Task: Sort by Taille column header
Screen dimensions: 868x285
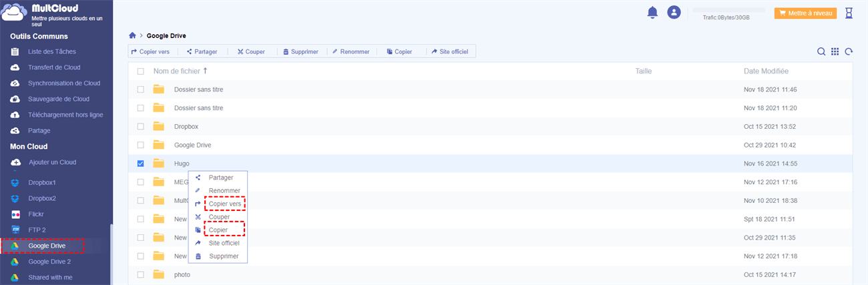Action: click(644, 71)
